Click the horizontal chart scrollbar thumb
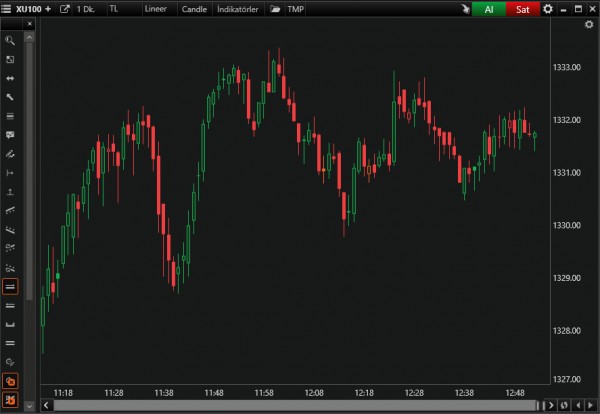Viewport: 600px width, 414px height. [x=295, y=405]
